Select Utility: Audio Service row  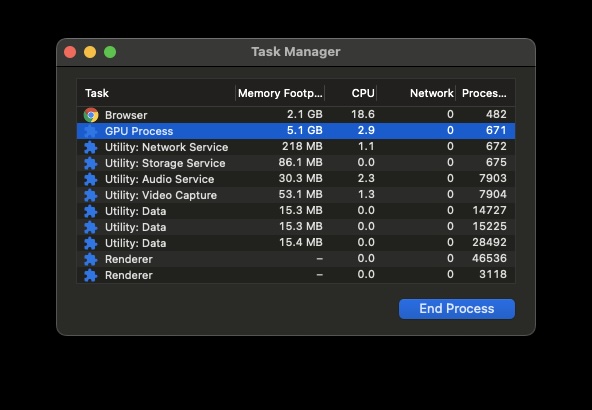click(x=296, y=179)
